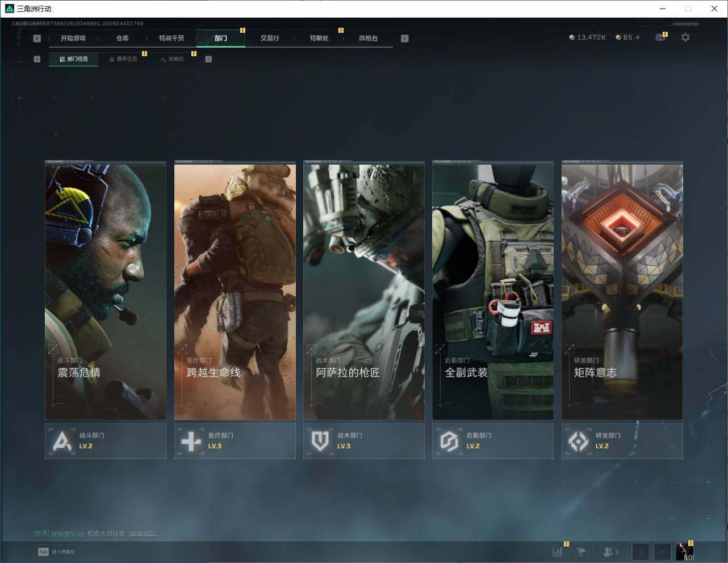Open the settings gear icon
The width and height of the screenshot is (728, 563).
[685, 37]
